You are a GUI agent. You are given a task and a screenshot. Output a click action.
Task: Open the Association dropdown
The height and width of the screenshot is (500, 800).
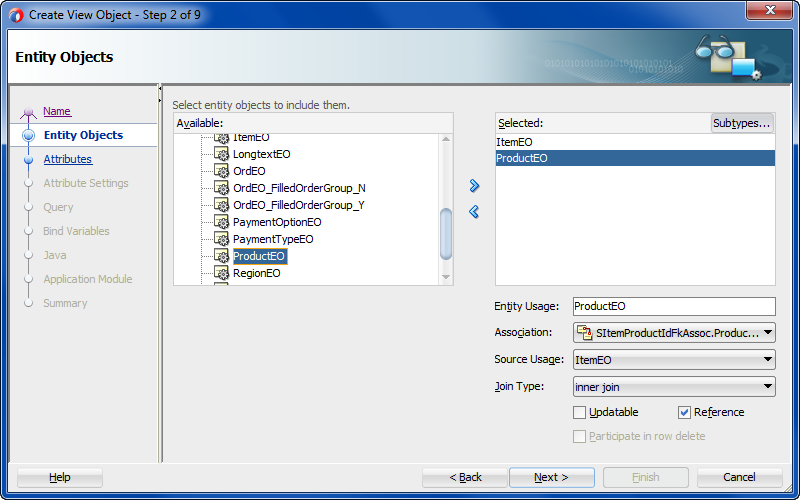point(674,333)
